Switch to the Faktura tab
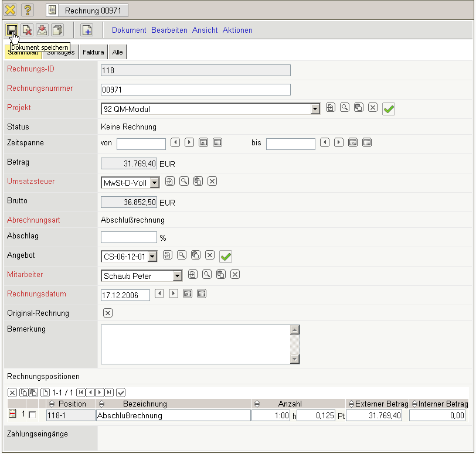The image size is (476, 454). click(93, 52)
